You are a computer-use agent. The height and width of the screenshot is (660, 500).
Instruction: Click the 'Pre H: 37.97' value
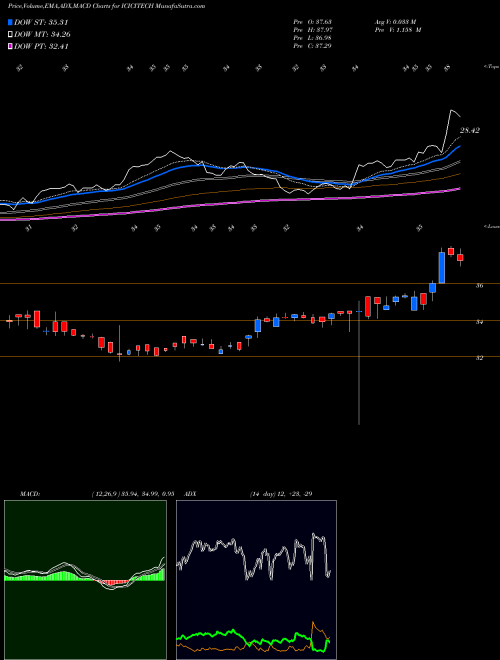[313, 30]
